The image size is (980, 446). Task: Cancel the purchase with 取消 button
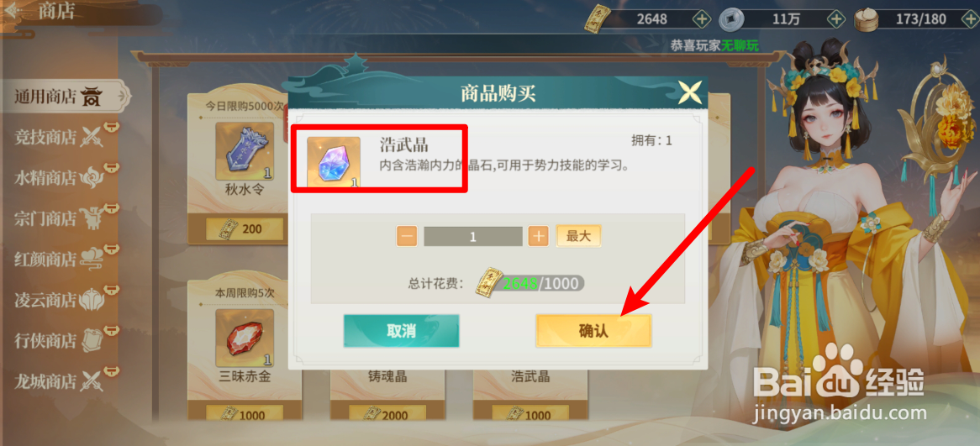[x=401, y=330]
